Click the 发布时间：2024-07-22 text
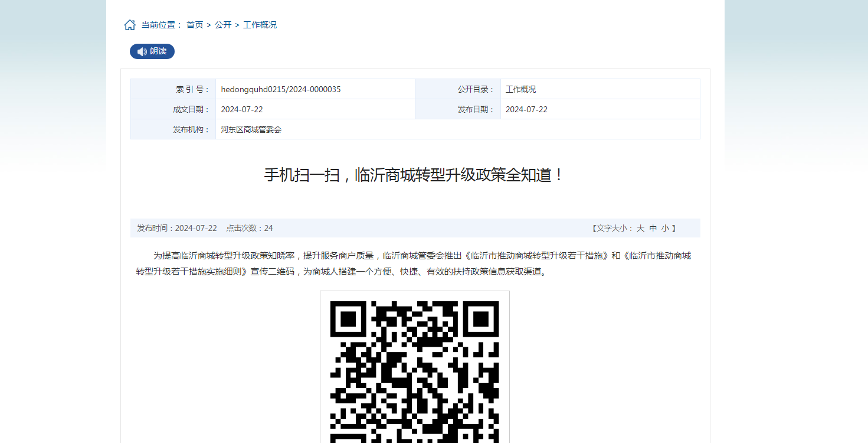Viewport: 868px width, 443px height. coord(177,228)
